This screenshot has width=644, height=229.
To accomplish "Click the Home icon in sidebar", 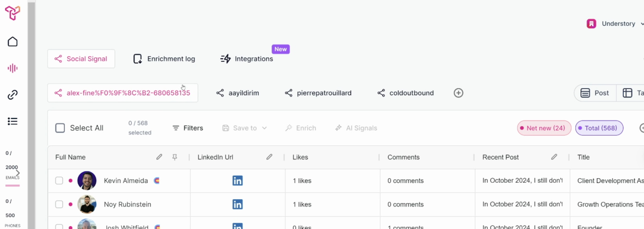I will click(12, 42).
